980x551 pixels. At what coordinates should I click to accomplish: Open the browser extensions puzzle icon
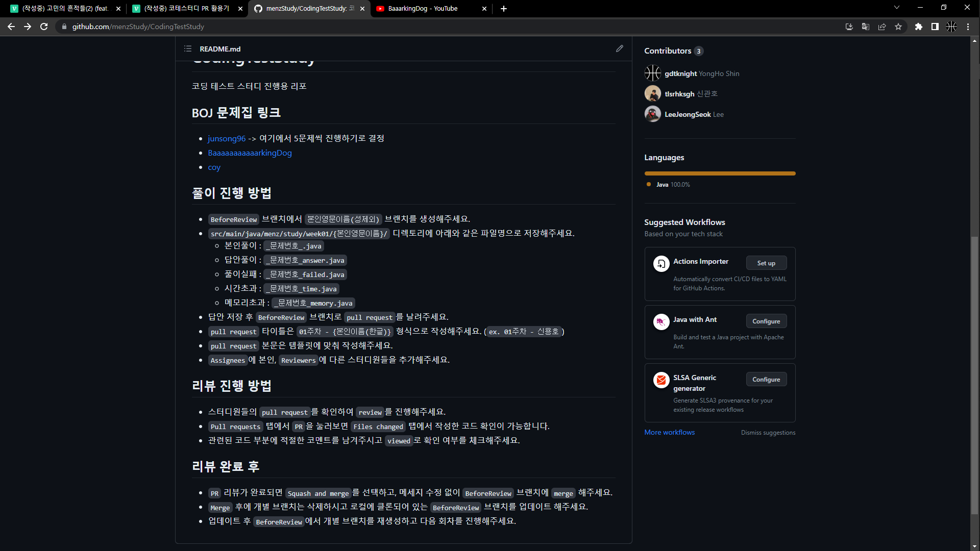pyautogui.click(x=919, y=27)
